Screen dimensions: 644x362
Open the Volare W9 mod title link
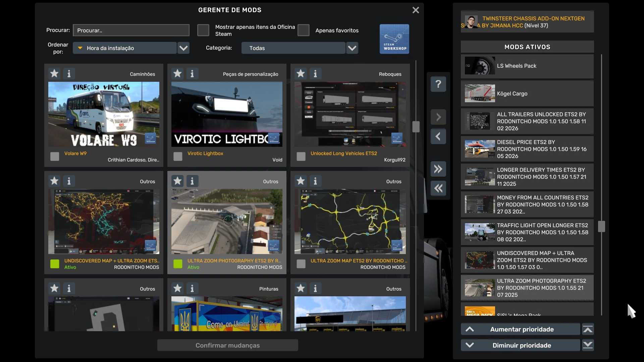(x=75, y=153)
